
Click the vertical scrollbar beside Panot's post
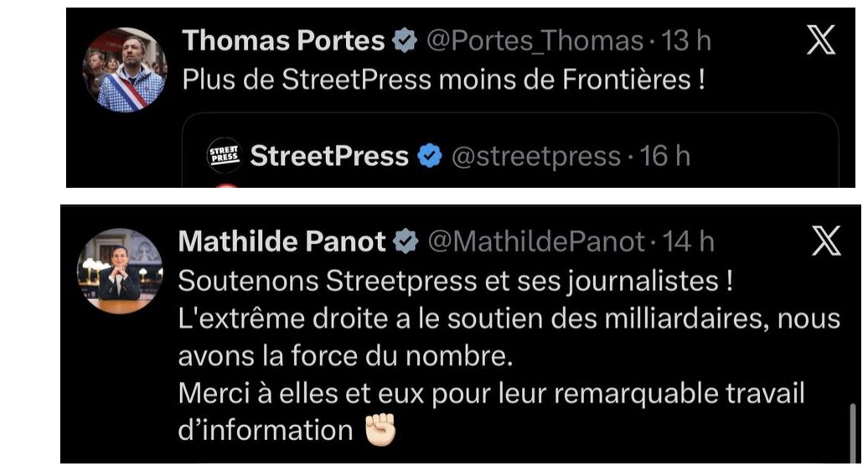[853, 432]
